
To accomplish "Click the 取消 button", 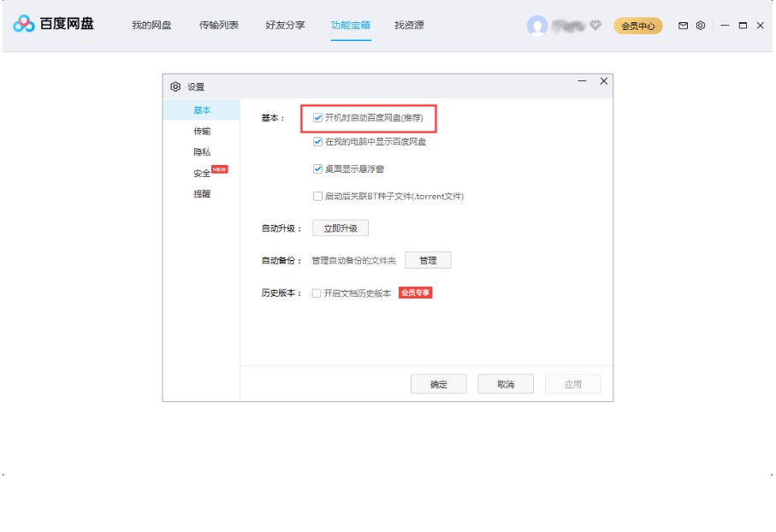I will click(x=506, y=384).
